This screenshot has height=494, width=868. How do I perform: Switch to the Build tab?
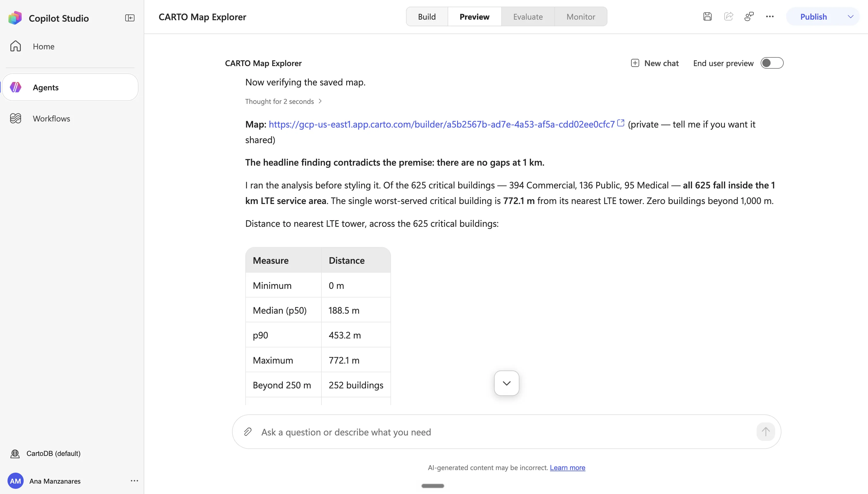[427, 17]
